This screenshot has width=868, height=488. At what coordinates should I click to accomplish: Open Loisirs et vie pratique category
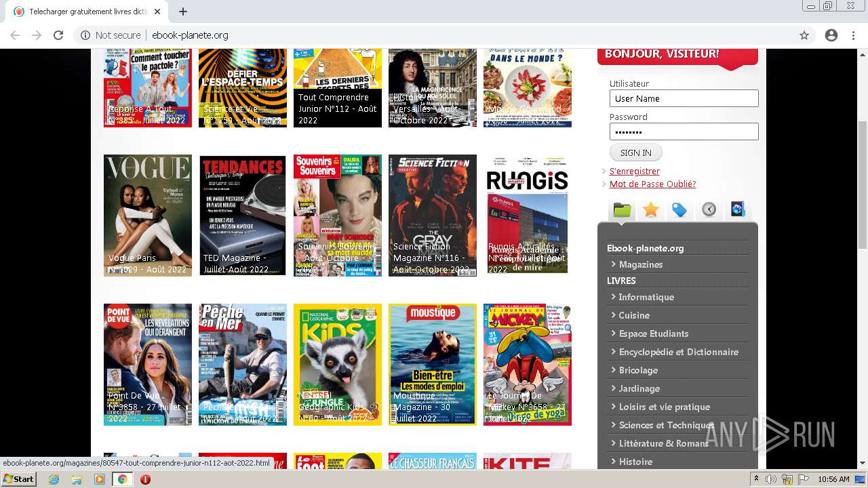click(665, 407)
